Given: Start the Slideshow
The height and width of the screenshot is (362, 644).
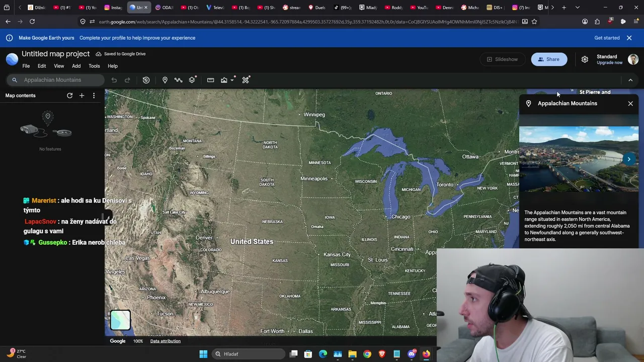Looking at the screenshot, I should 502,59.
